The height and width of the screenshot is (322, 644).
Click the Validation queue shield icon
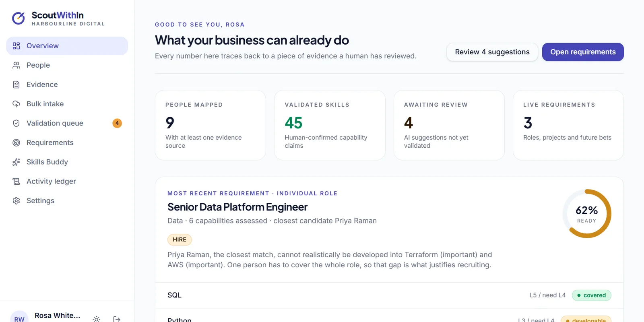(x=16, y=123)
